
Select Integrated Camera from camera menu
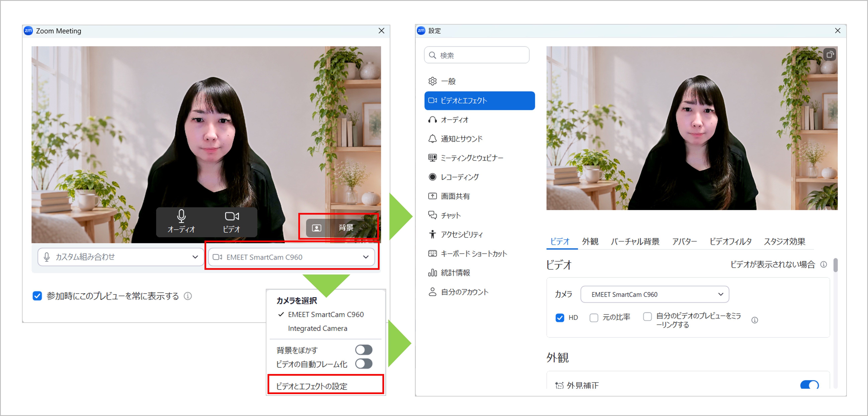pos(317,328)
